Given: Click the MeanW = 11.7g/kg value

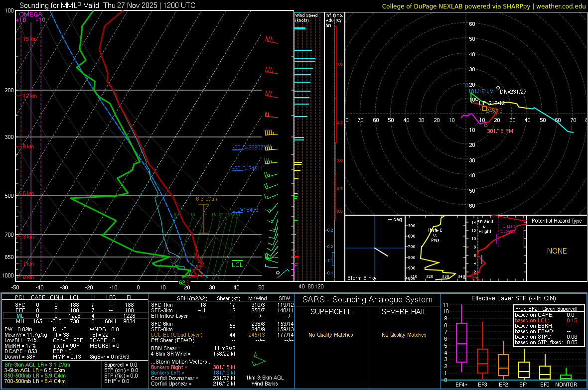Looking at the screenshot, I should coord(26,335).
